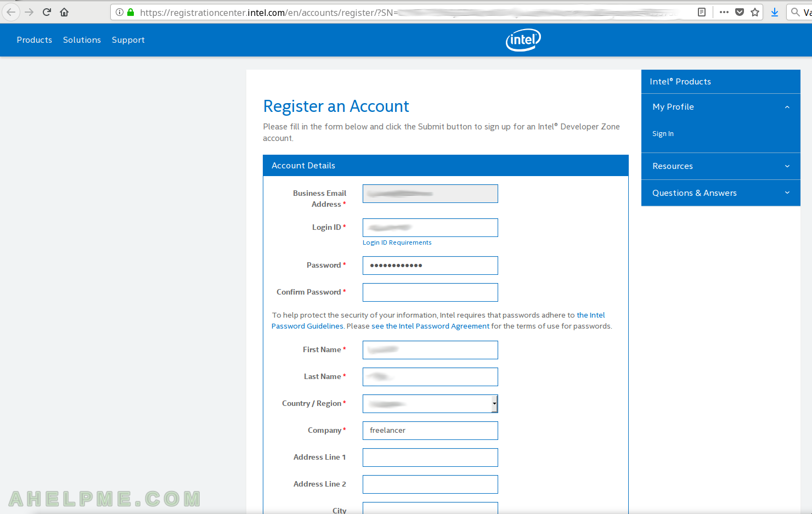The image size is (812, 514).
Task: Click the Sign In link
Action: pos(663,134)
